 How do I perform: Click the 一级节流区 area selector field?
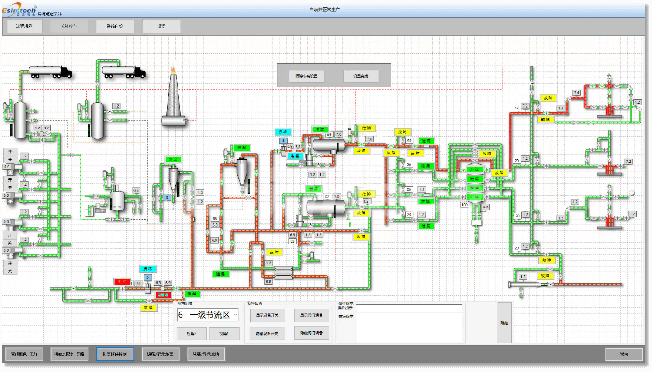pos(207,315)
